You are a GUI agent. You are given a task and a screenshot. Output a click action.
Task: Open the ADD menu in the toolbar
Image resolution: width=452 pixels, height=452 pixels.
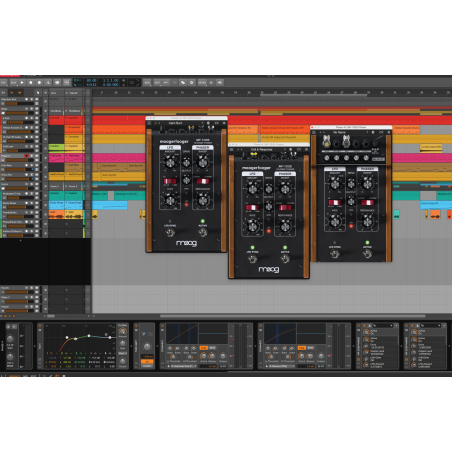point(147,82)
